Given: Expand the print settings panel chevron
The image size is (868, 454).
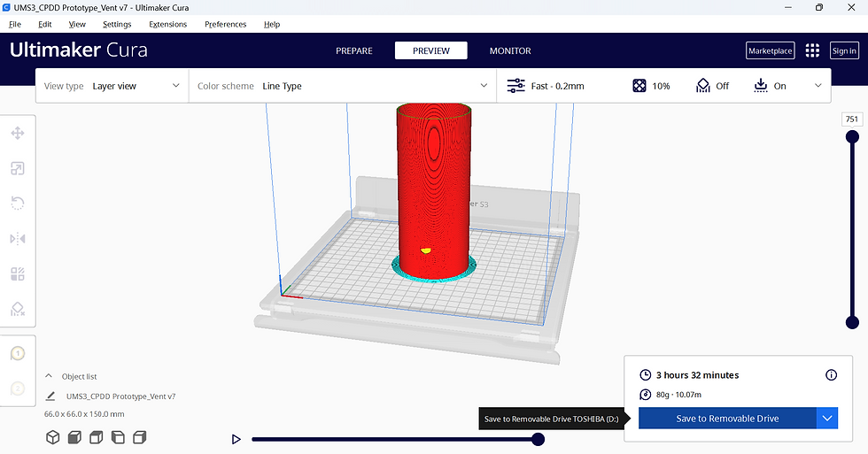Looking at the screenshot, I should (x=818, y=86).
